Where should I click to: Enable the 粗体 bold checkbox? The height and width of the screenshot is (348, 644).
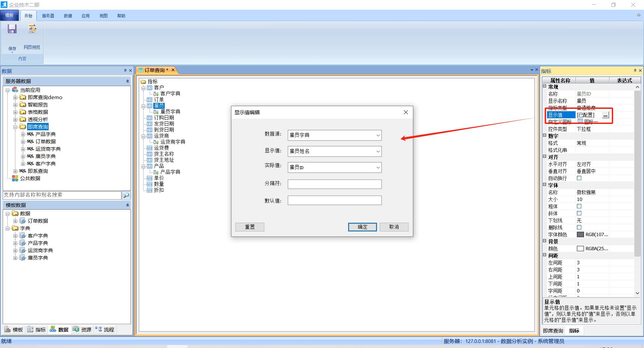[579, 206]
